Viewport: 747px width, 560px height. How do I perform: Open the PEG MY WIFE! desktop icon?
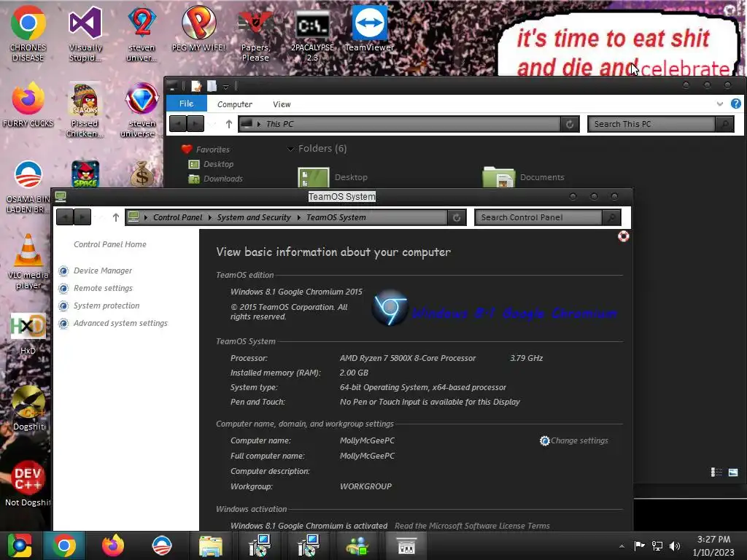(x=198, y=28)
